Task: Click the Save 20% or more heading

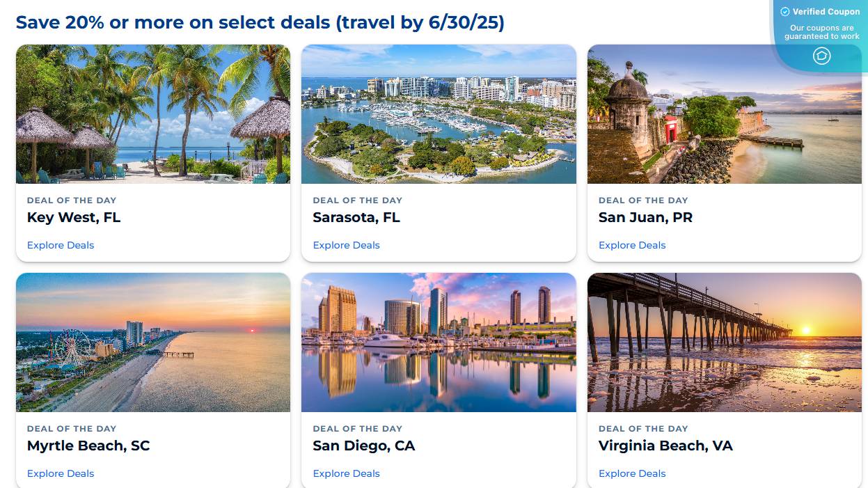Action: pos(259,22)
